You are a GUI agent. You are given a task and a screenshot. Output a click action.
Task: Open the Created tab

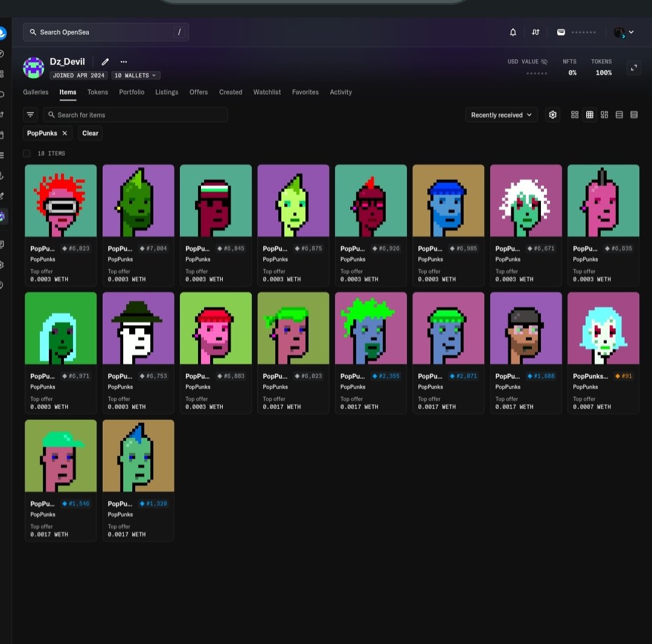click(231, 92)
